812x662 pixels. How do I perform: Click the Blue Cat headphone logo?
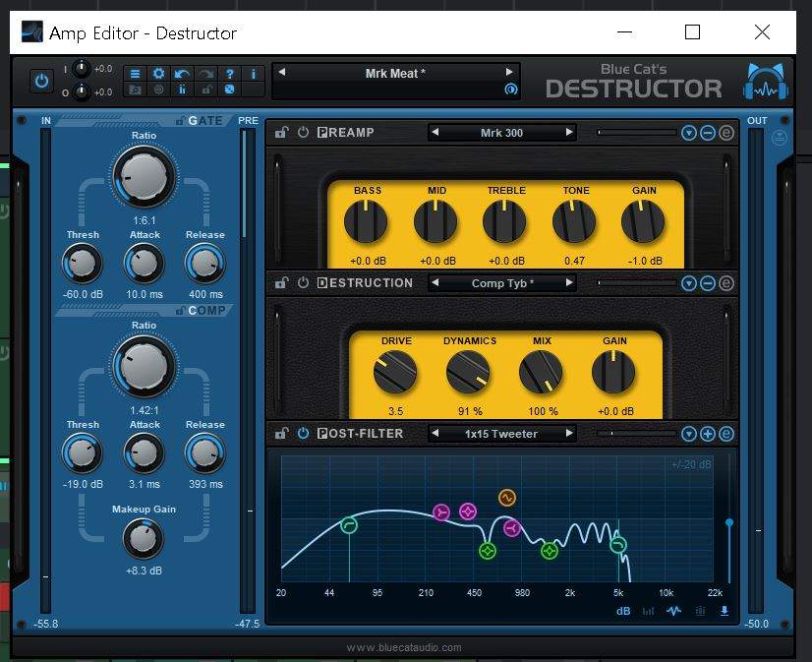pos(766,82)
